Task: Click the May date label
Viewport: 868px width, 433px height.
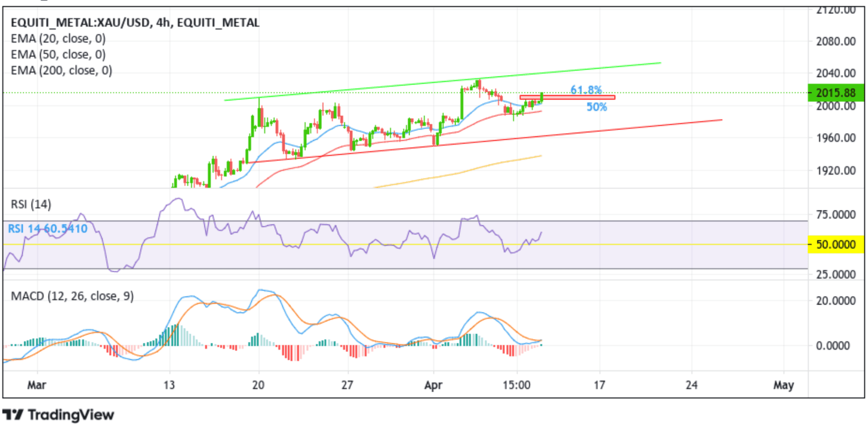Action: click(783, 385)
